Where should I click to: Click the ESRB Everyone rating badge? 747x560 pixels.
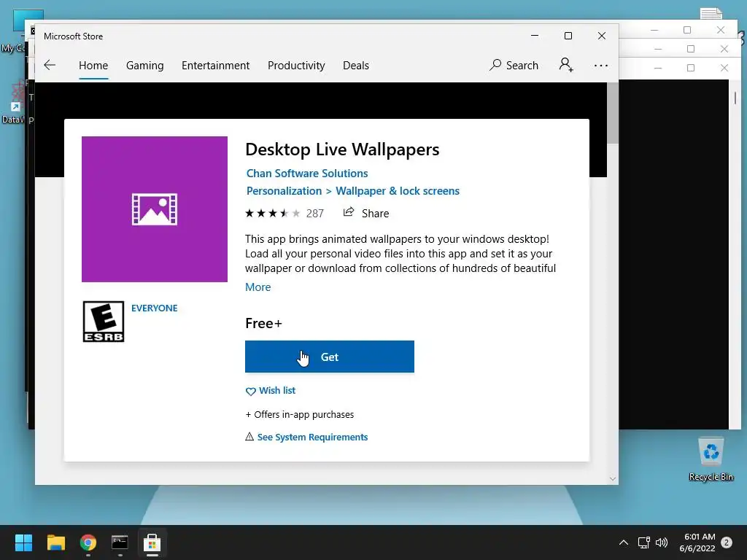click(104, 322)
